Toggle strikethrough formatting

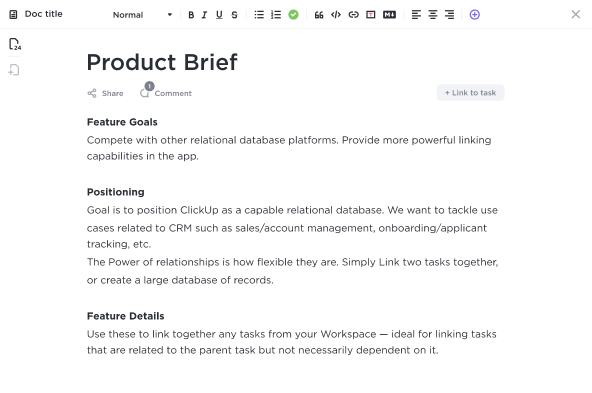click(234, 15)
